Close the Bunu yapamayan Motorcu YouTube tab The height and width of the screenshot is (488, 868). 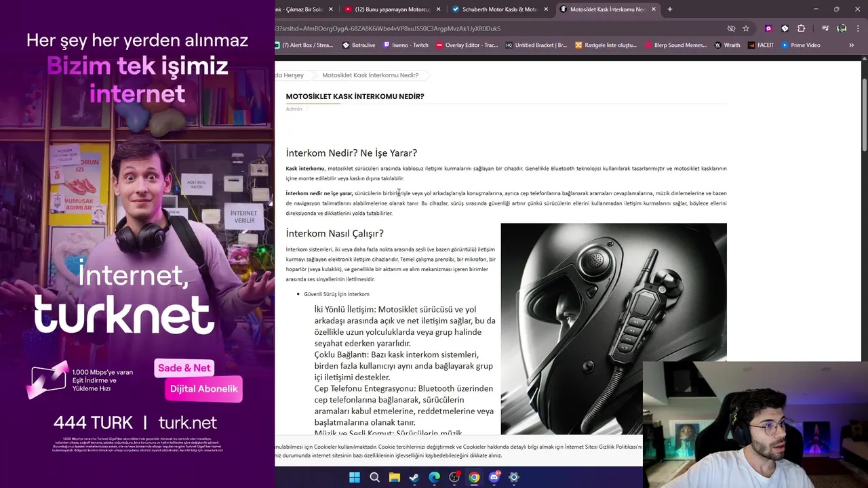pos(438,9)
